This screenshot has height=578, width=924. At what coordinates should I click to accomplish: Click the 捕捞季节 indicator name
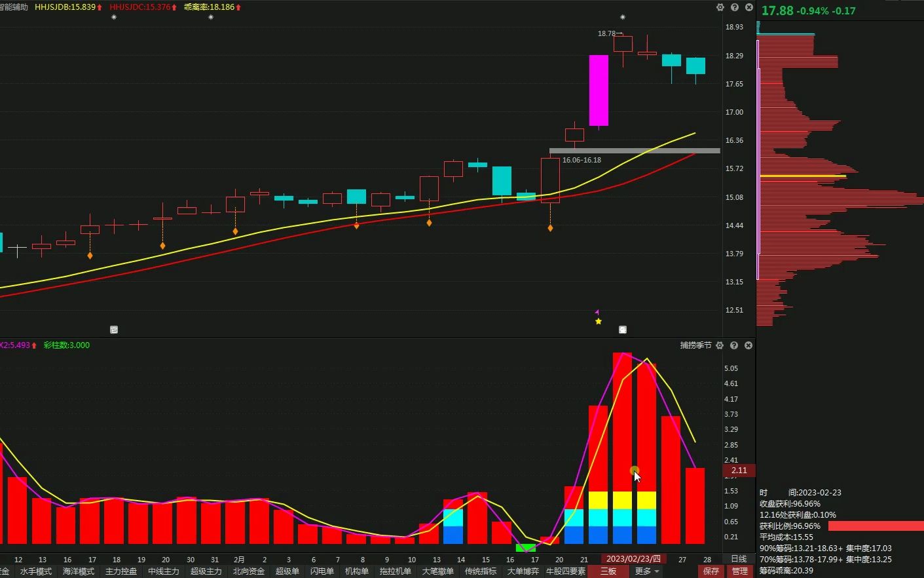[695, 345]
